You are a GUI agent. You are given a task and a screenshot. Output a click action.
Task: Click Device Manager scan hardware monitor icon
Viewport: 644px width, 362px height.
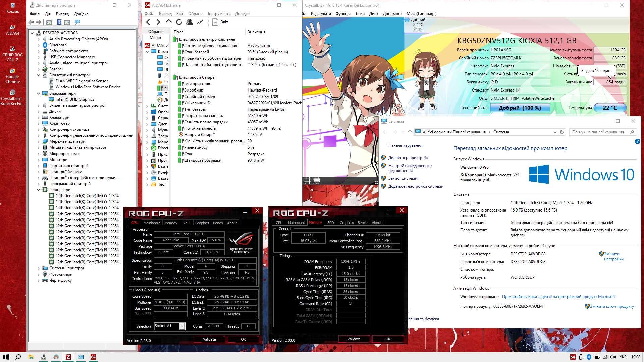77,22
